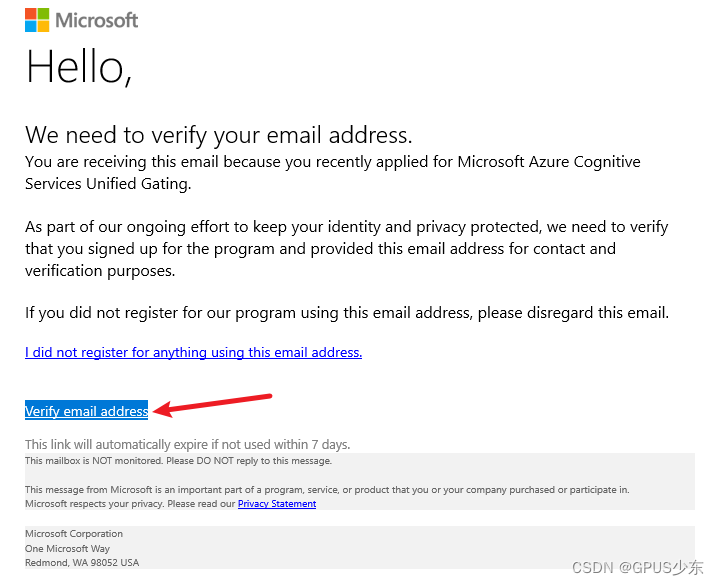Open "I did not register for anything" link
The height and width of the screenshot is (585, 719).
(x=194, y=352)
